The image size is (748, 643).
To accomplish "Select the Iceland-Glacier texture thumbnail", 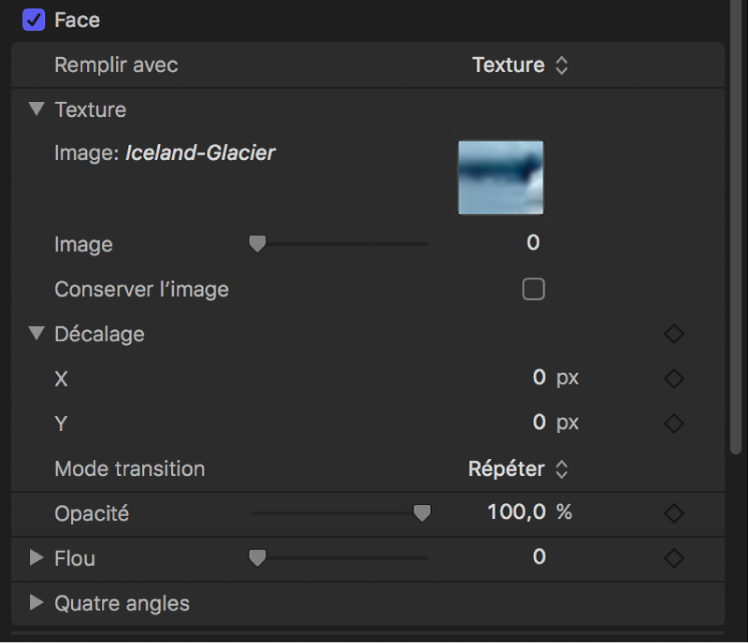I will [x=500, y=177].
